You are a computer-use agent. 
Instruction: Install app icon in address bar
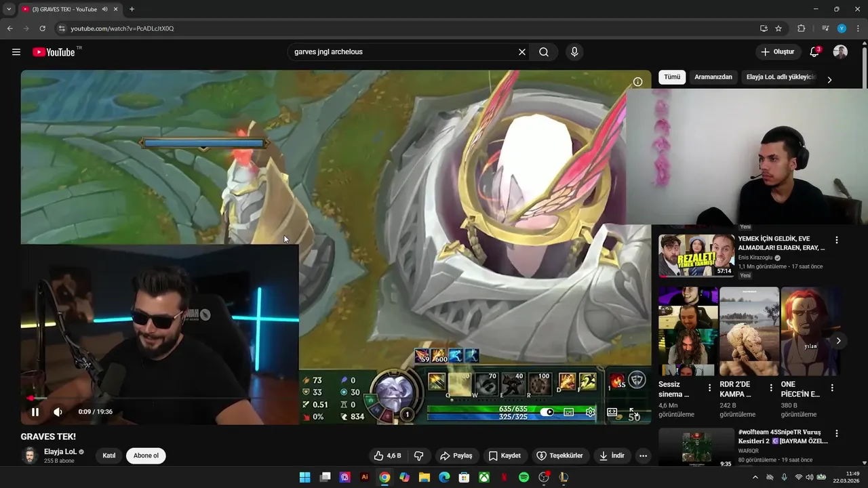[x=764, y=28]
